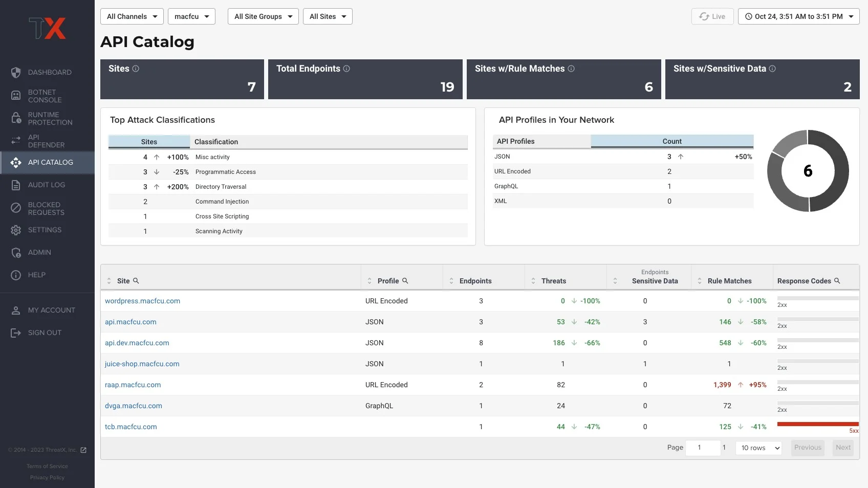Screen dimensions: 868x488
Task: Open the 10 rows page size dropdown
Action: coord(758,448)
